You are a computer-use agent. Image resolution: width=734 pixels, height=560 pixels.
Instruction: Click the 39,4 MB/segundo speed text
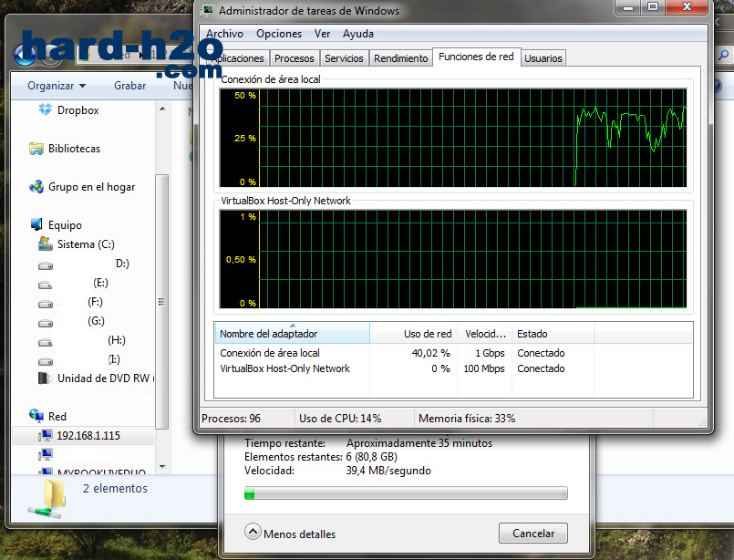pyautogui.click(x=388, y=471)
